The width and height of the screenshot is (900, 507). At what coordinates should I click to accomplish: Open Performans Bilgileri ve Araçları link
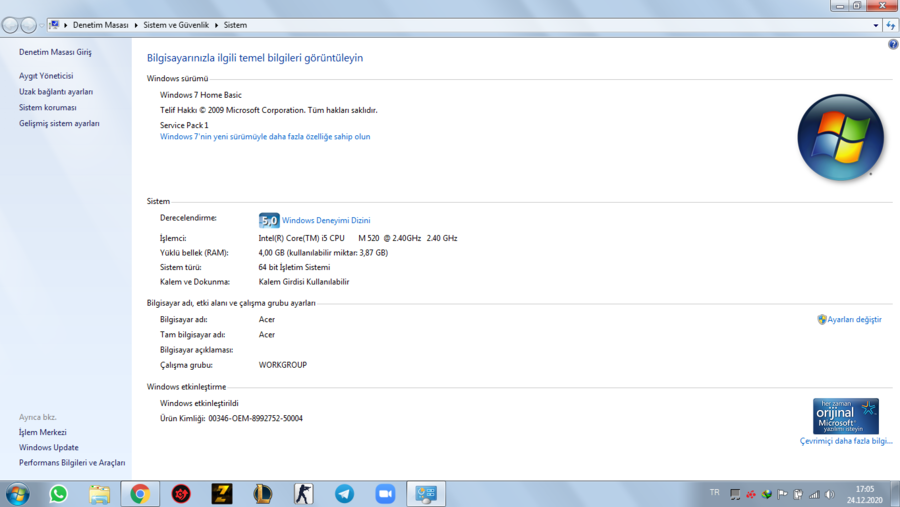tap(72, 463)
